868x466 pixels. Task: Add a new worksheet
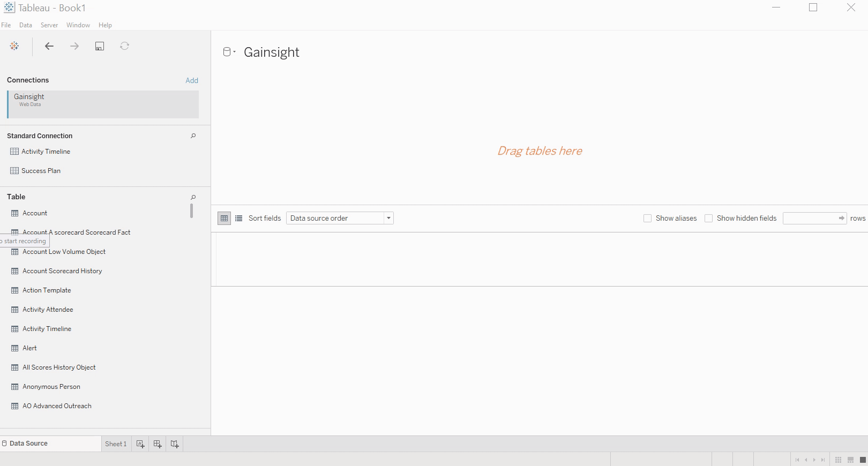(140, 444)
